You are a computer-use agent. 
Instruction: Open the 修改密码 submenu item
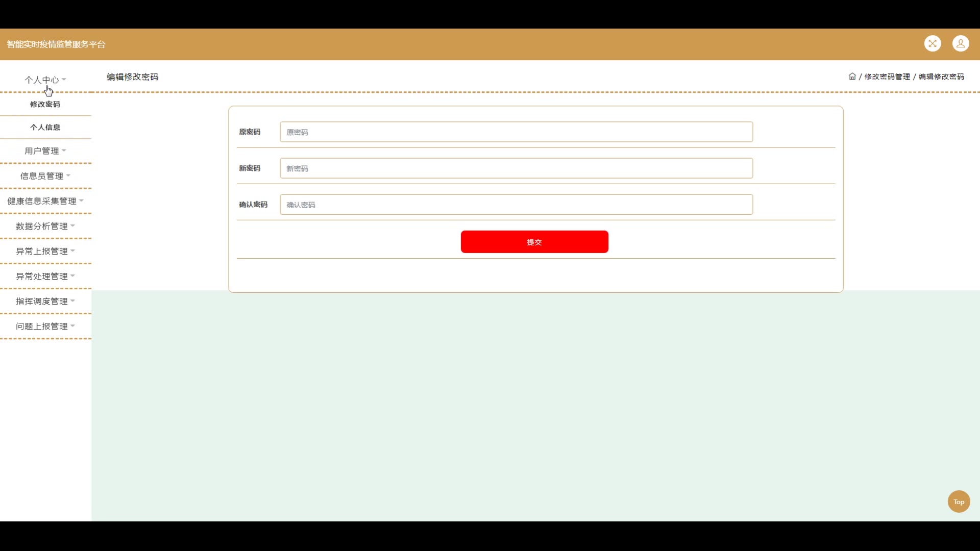pyautogui.click(x=45, y=104)
